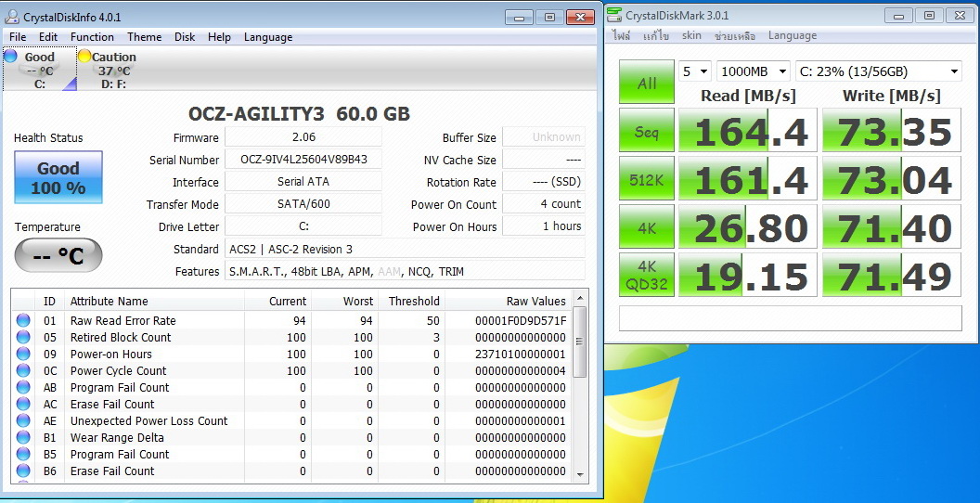Screen dimensions: 980x503
Task: Run the All benchmark tests
Action: point(647,82)
